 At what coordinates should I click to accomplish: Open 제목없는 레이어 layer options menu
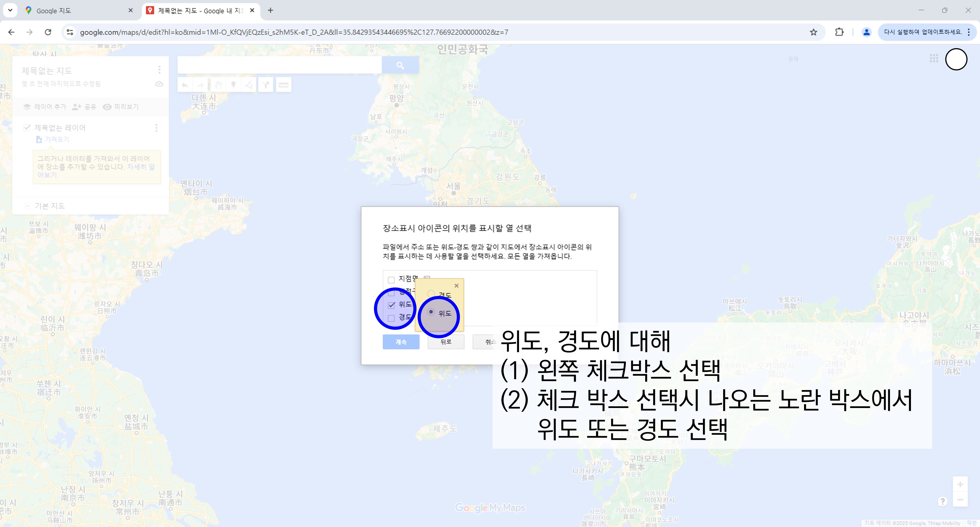pyautogui.click(x=156, y=128)
